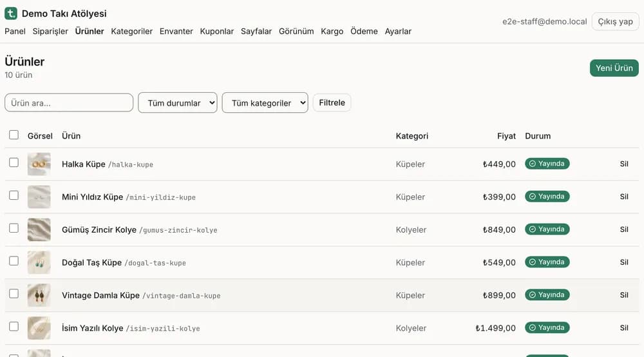644x357 pixels.
Task: Apply filters with the Filtrele button
Action: pos(332,102)
